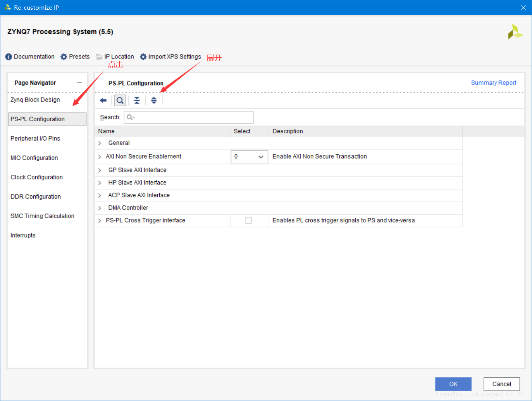Open the MIO Configuration page
The width and height of the screenshot is (532, 401).
point(34,158)
